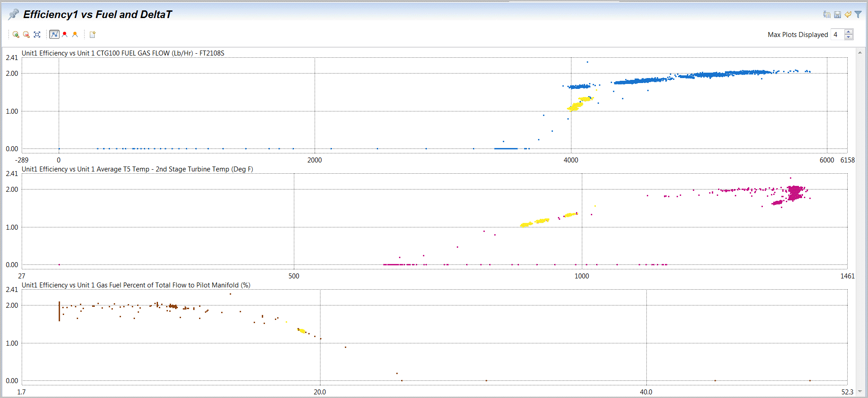Click the zoom out magnifier icon
868x398 pixels.
coord(26,35)
